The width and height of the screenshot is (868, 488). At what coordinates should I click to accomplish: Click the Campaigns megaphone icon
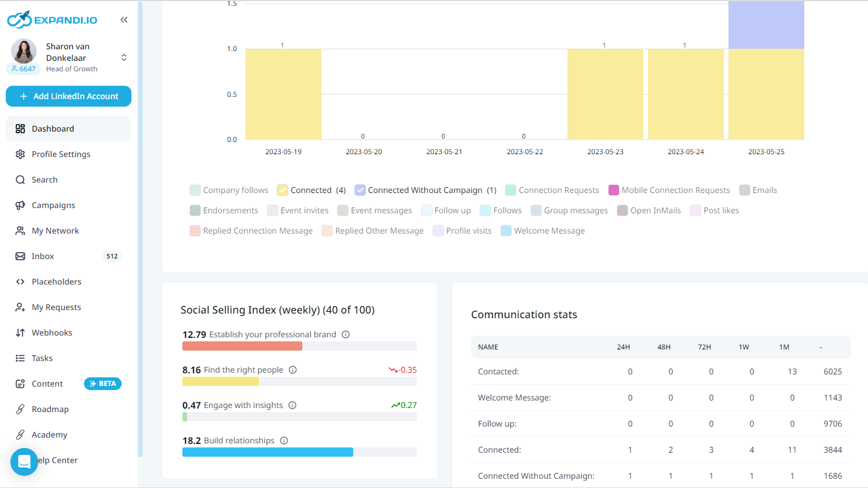tap(20, 205)
